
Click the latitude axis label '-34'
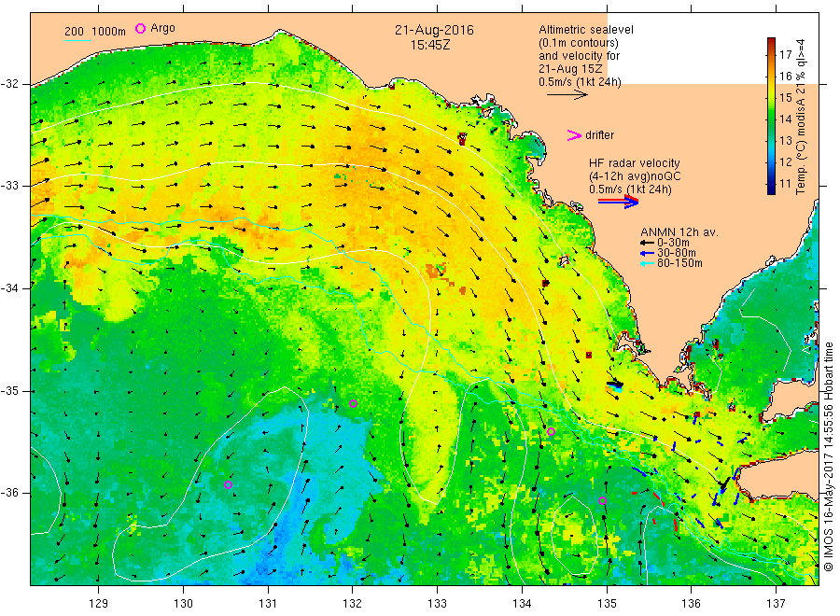(x=10, y=288)
